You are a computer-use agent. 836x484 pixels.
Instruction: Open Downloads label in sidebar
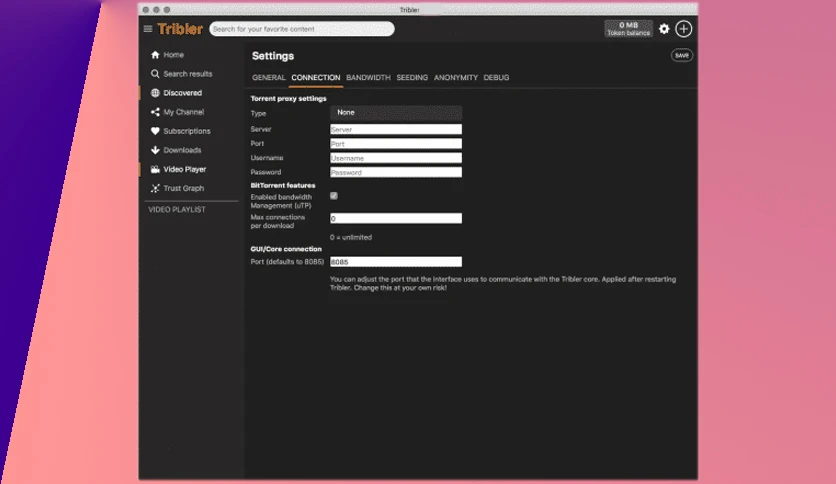click(182, 150)
